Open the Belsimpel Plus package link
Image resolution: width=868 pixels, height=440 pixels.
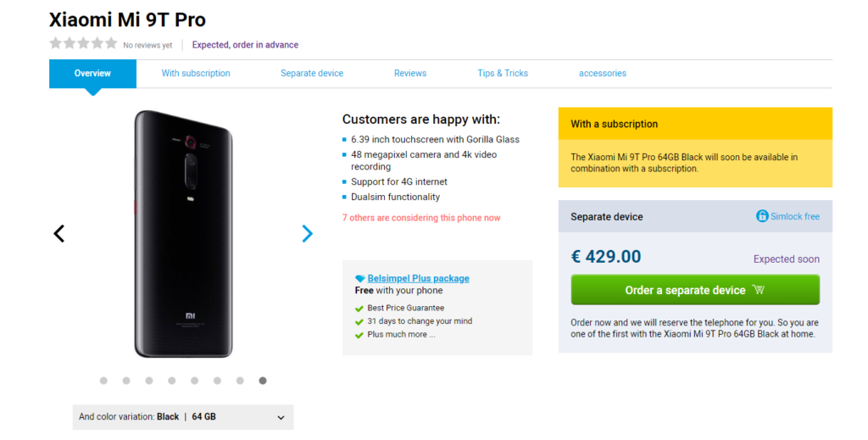(x=418, y=278)
